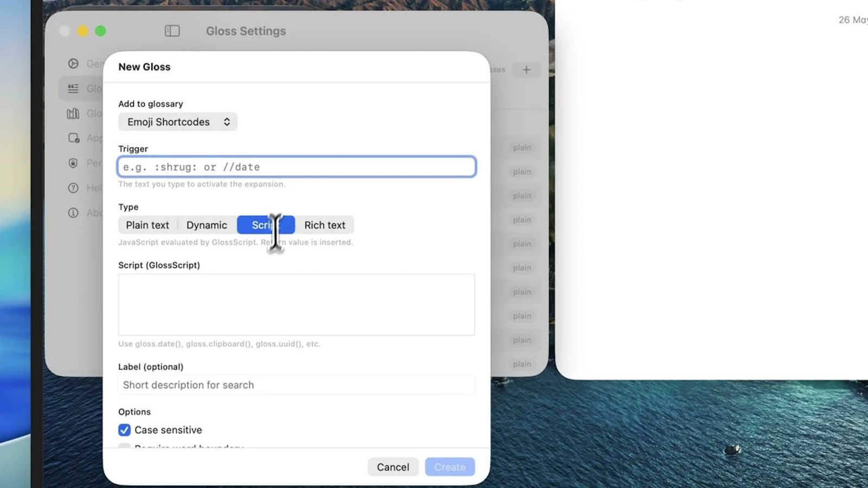868x488 pixels.
Task: Select the Rich text type
Action: (x=324, y=225)
